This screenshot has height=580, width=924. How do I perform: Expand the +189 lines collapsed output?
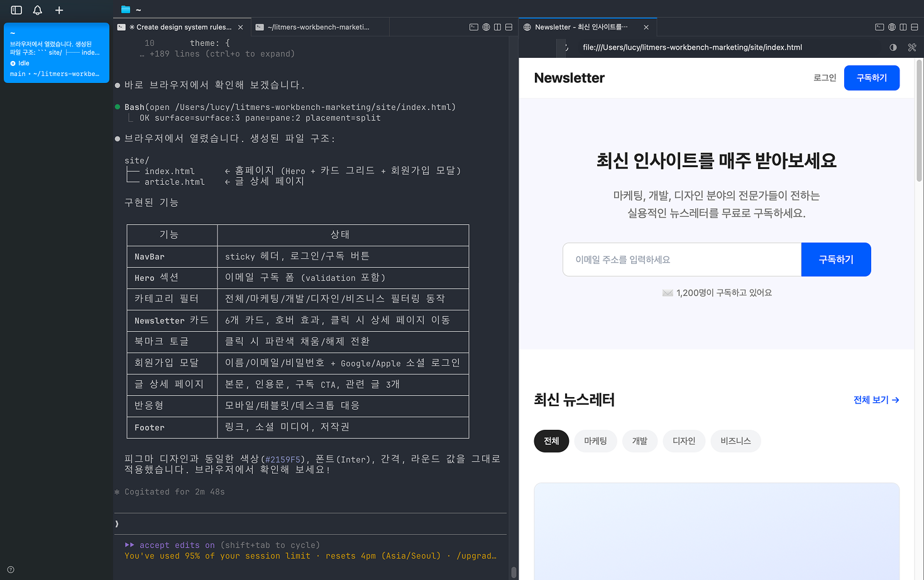pyautogui.click(x=217, y=54)
